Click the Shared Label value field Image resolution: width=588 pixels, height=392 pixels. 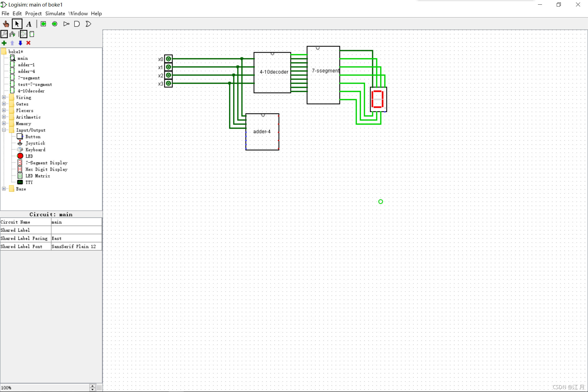click(76, 230)
